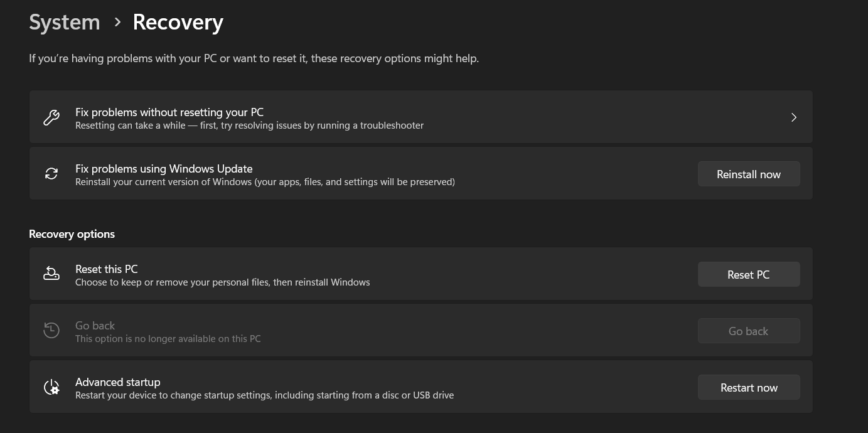Click the Go back history clock icon
868x433 pixels.
click(51, 330)
